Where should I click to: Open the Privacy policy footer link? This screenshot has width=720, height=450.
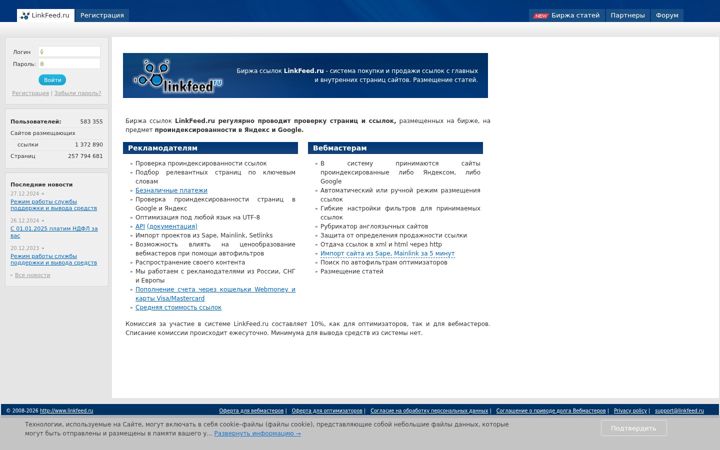point(630,411)
